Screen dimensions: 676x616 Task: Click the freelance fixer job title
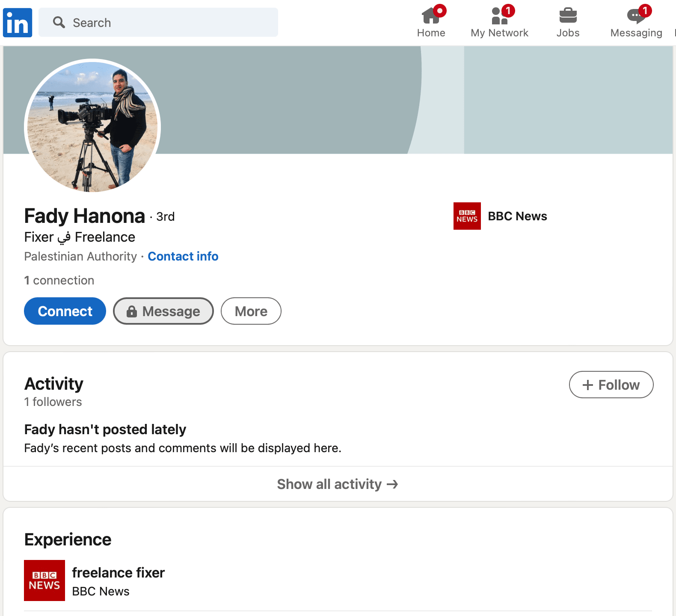pos(119,573)
